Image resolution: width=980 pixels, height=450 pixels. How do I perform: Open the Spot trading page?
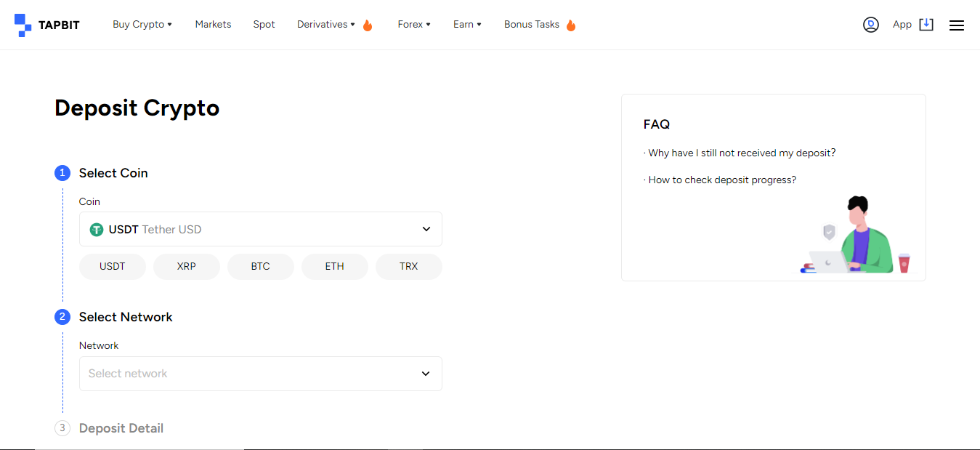(x=264, y=25)
